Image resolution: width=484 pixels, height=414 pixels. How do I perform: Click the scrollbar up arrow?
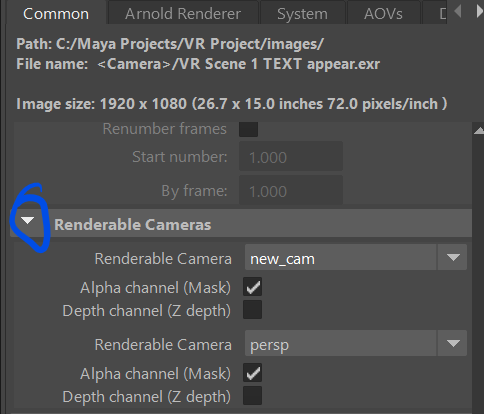pos(479,131)
